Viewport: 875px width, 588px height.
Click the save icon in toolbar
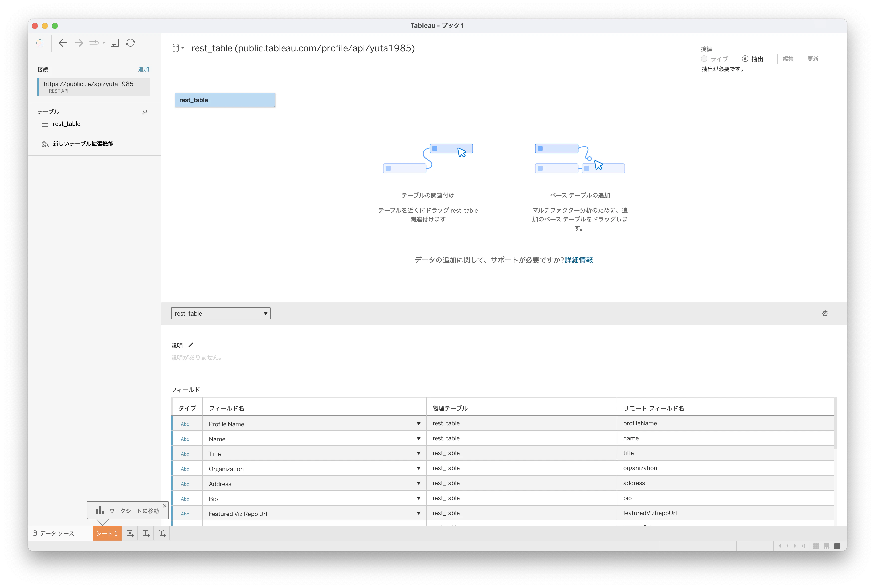[x=114, y=43]
